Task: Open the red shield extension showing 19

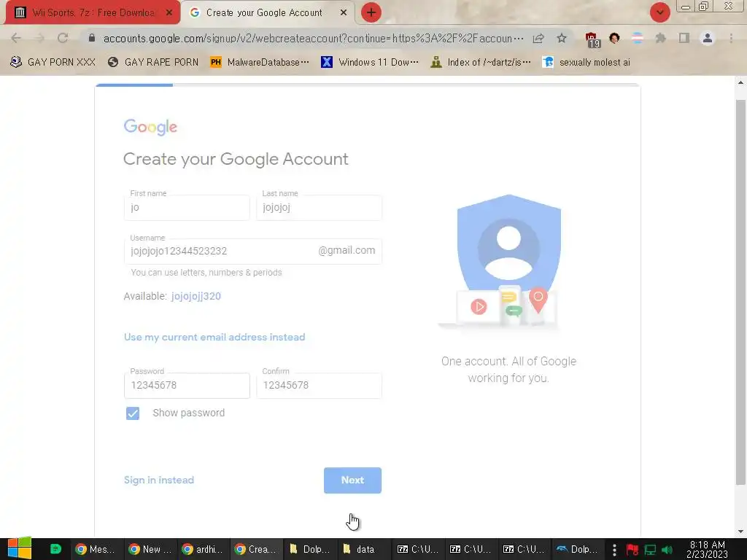Action: [592, 39]
